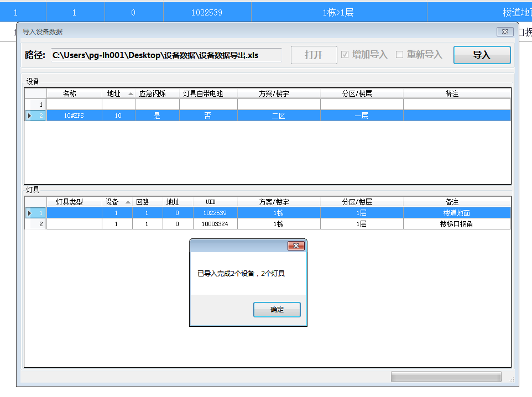Click the 导入 button to import data
This screenshot has width=532, height=397.
482,55
